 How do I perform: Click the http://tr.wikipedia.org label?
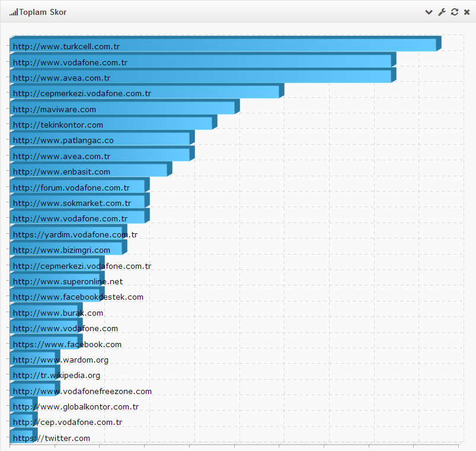point(56,376)
